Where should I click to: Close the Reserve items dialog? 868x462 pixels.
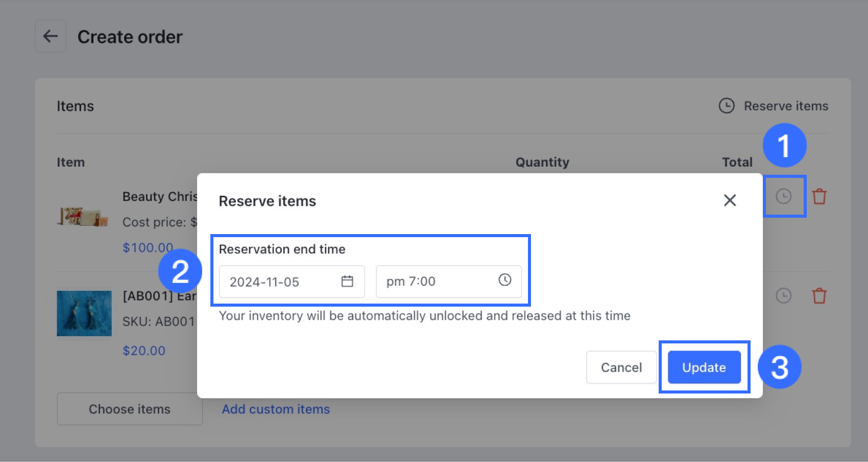(x=730, y=200)
